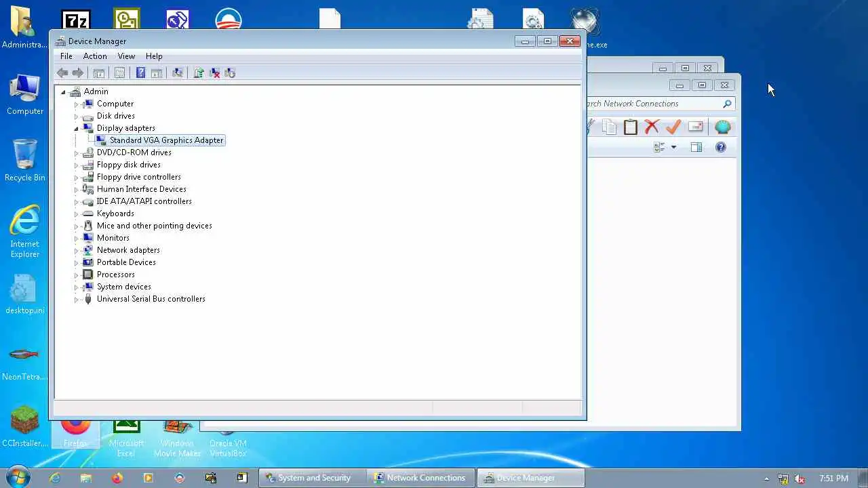Viewport: 868px width, 488px height.
Task: Expand the Computer node arrow
Action: [x=76, y=104]
